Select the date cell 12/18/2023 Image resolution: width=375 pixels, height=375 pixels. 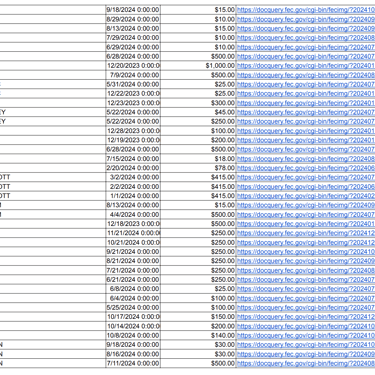point(133,224)
